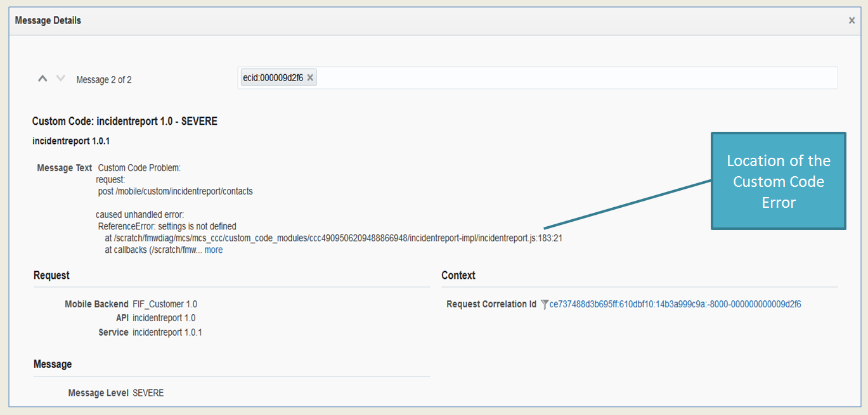Go to the previous message using up arrow

(42, 79)
